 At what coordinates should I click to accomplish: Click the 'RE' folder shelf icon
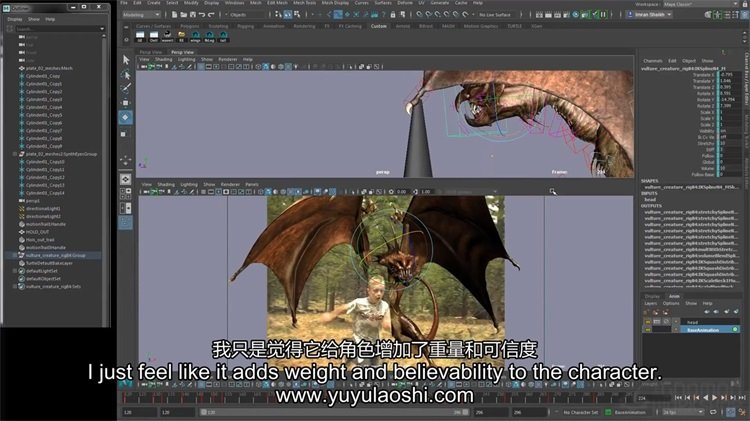tap(181, 36)
